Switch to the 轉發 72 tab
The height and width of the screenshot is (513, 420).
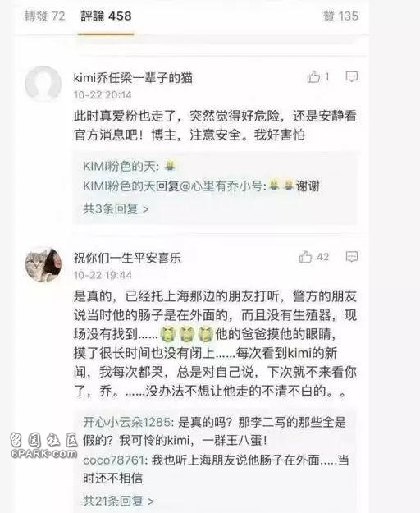tap(44, 16)
